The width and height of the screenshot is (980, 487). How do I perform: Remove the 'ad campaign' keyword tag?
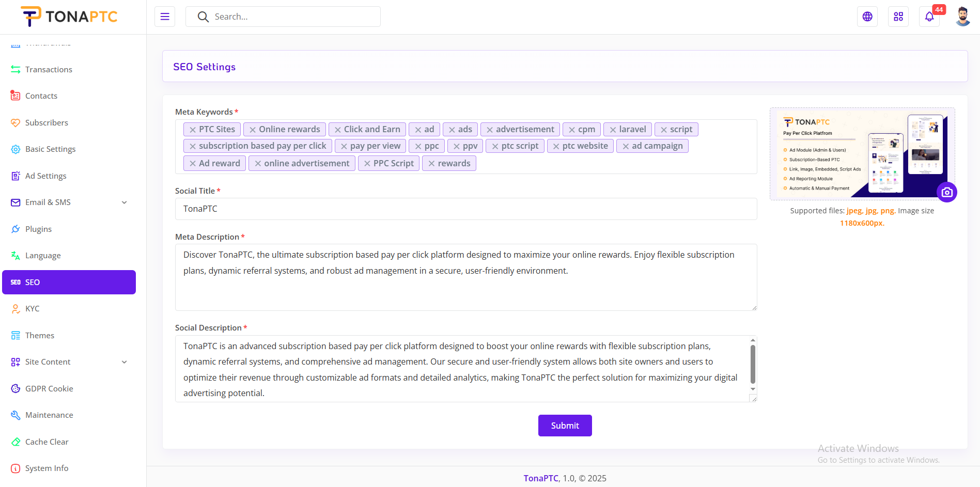click(626, 146)
